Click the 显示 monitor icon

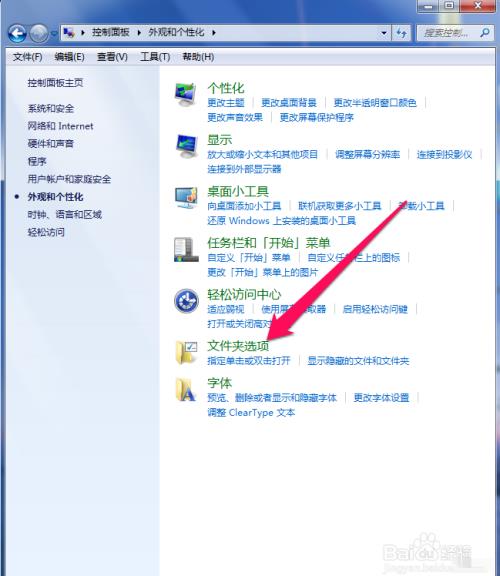pos(186,146)
